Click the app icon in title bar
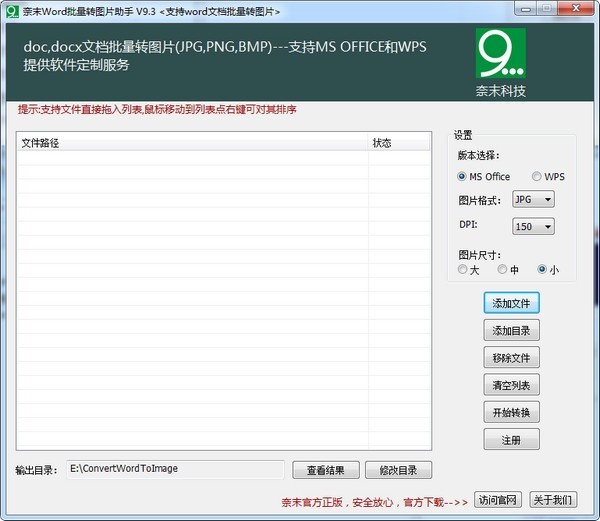 [12, 11]
